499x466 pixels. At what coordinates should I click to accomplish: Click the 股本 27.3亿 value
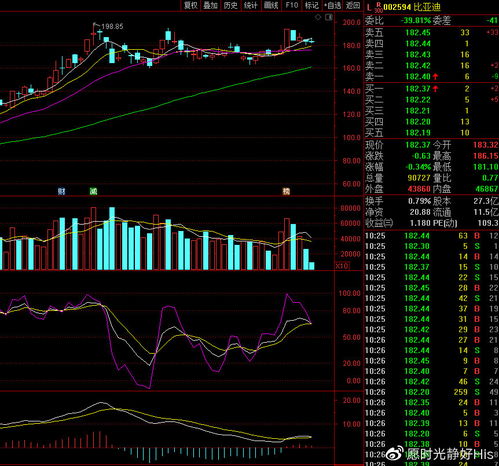pos(486,201)
